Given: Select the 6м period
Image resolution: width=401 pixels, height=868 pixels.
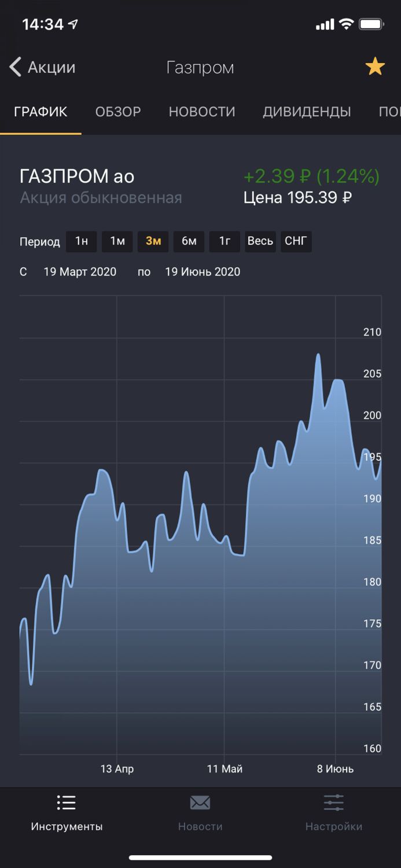Looking at the screenshot, I should [189, 241].
